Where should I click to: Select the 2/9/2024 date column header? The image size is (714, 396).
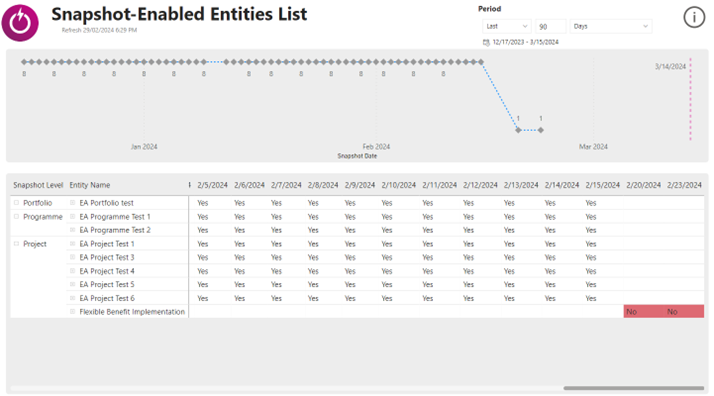(x=360, y=185)
